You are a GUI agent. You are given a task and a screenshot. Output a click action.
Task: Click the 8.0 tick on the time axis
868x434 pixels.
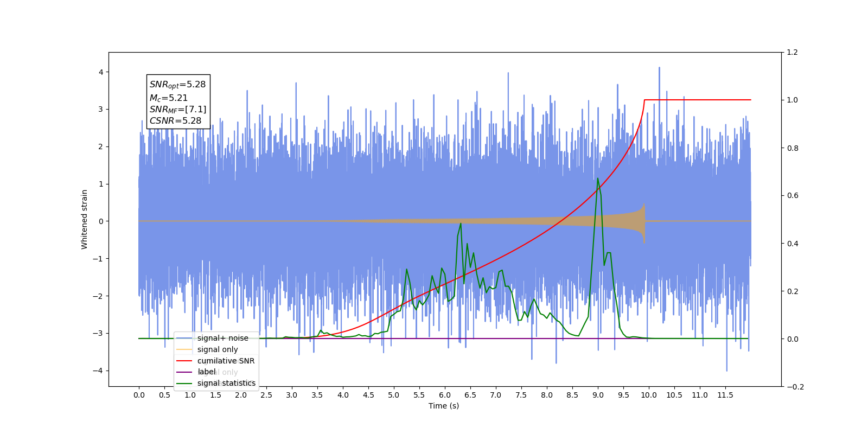pos(547,395)
